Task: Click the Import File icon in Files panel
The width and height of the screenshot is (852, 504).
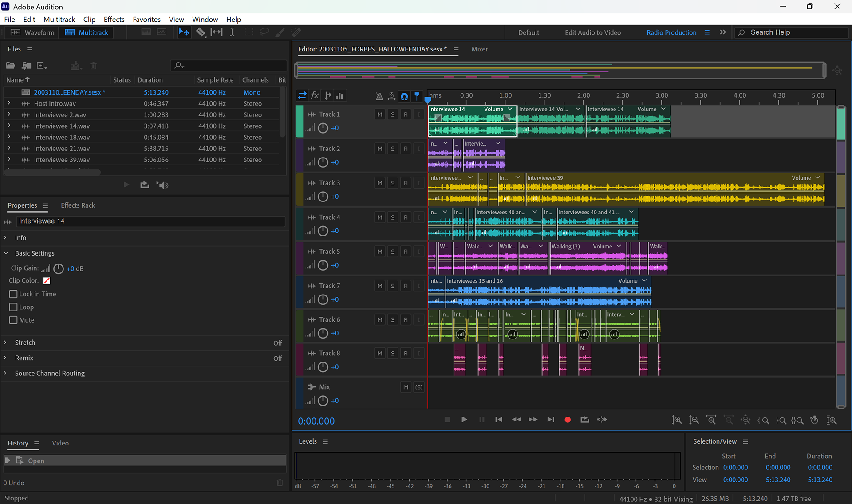Action: (x=26, y=66)
